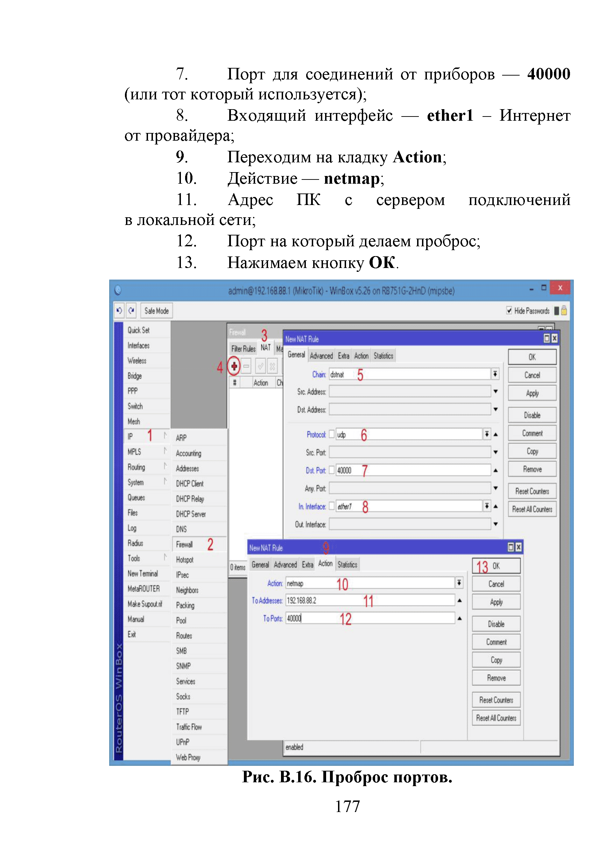Click Cancel in the upper New NAT Rule dialog
The image size is (612, 868).
pyautogui.click(x=532, y=375)
